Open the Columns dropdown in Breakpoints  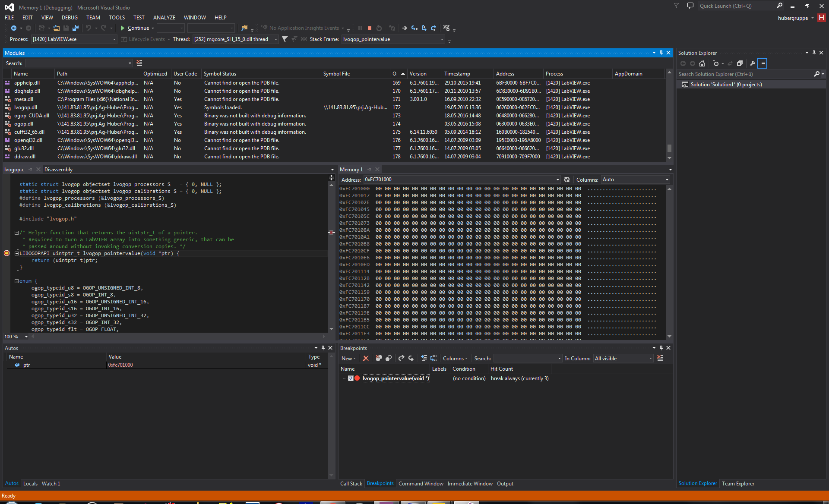(455, 359)
